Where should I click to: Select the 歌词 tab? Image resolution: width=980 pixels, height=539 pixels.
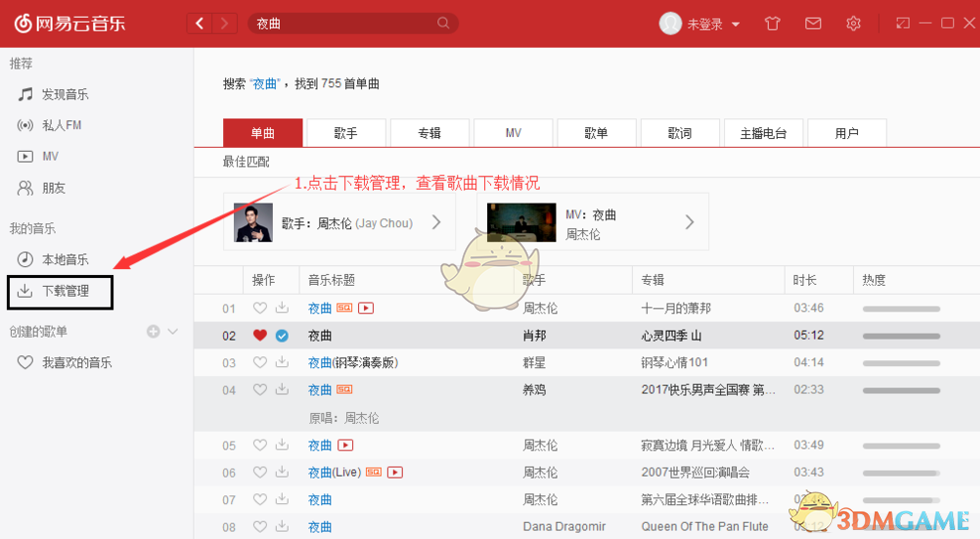coord(680,133)
